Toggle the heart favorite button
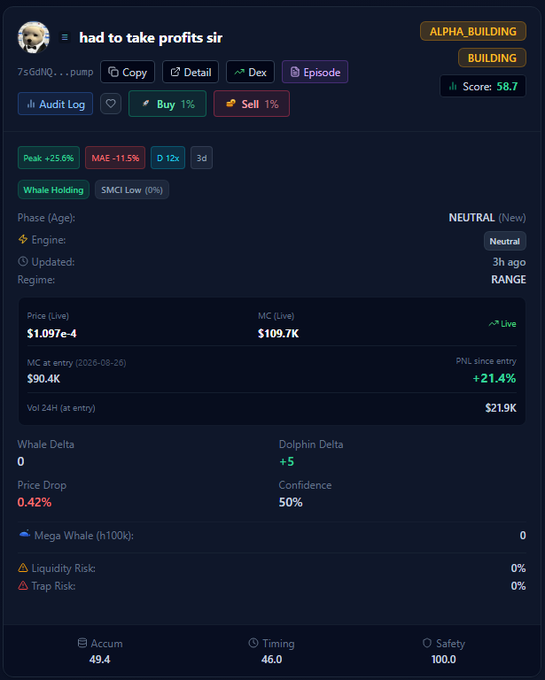The image size is (545, 680). [111, 104]
